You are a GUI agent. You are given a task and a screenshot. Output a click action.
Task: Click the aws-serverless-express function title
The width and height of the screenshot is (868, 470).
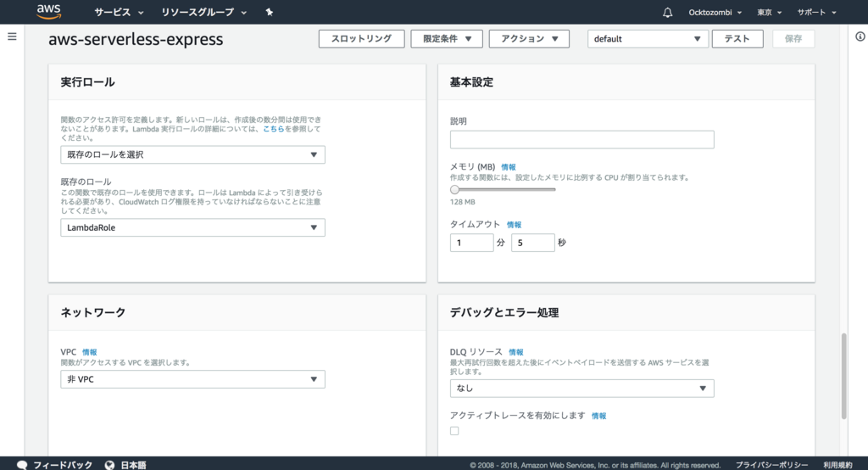click(136, 39)
